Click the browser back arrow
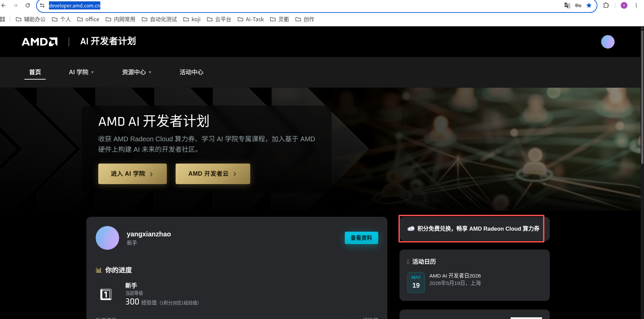644x319 pixels. pyautogui.click(x=4, y=5)
